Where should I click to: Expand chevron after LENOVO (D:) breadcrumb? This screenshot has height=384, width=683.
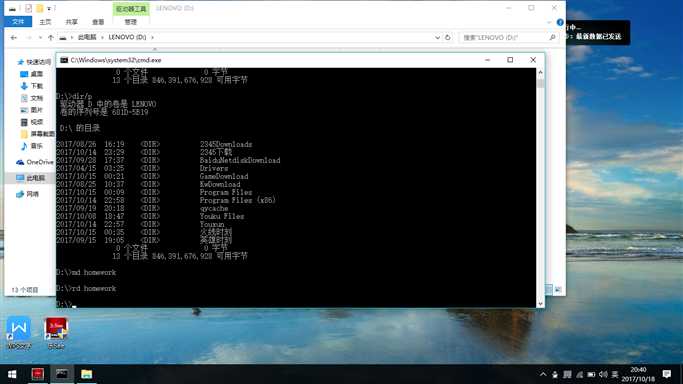coord(152,37)
